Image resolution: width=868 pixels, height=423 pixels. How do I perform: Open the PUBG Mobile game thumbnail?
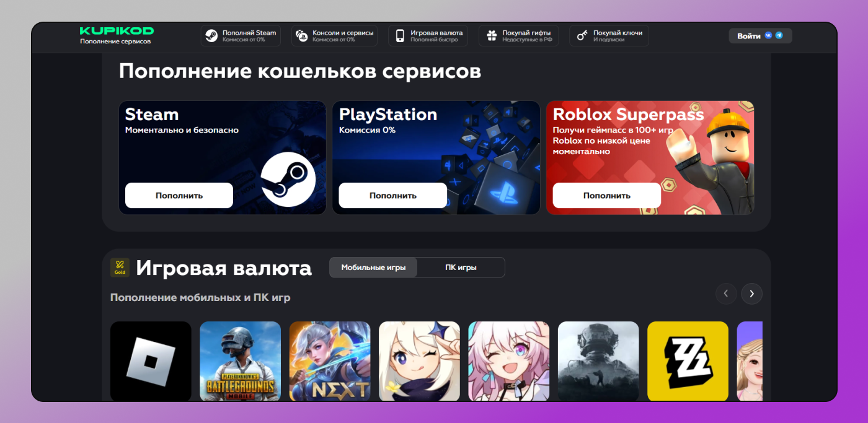tap(240, 361)
